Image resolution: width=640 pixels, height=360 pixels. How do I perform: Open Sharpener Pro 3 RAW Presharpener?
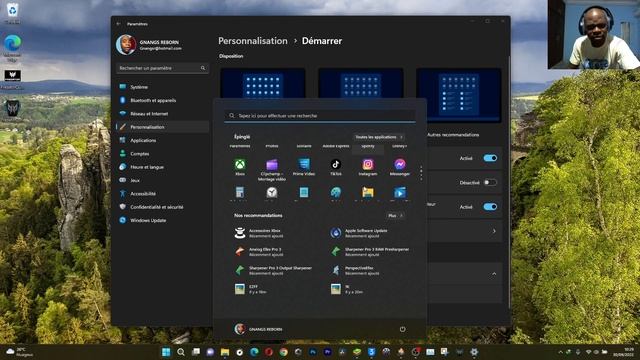click(x=369, y=251)
